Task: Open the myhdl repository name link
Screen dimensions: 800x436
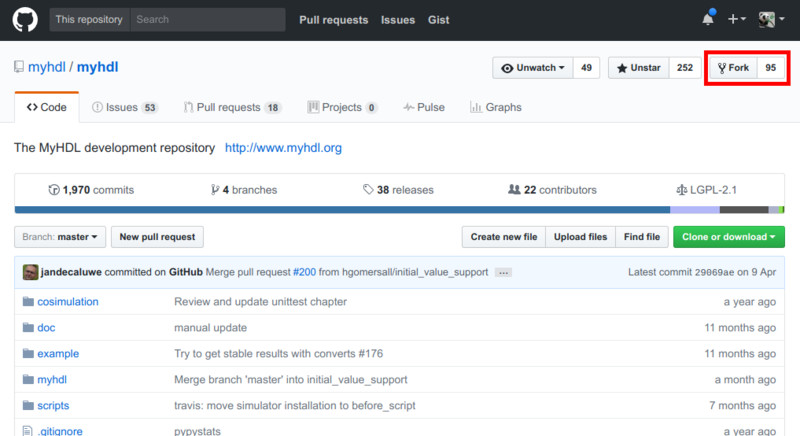Action: [97, 67]
